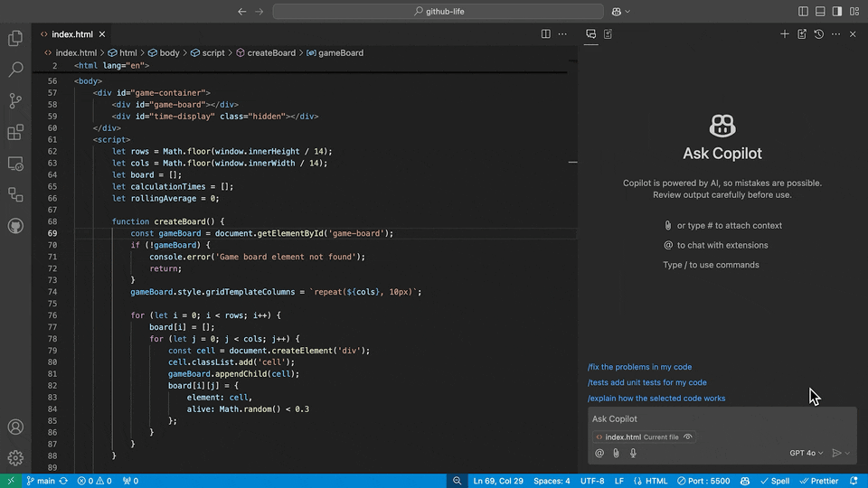The image size is (868, 488).
Task: Toggle the bottom panel layout button
Action: coord(820,12)
